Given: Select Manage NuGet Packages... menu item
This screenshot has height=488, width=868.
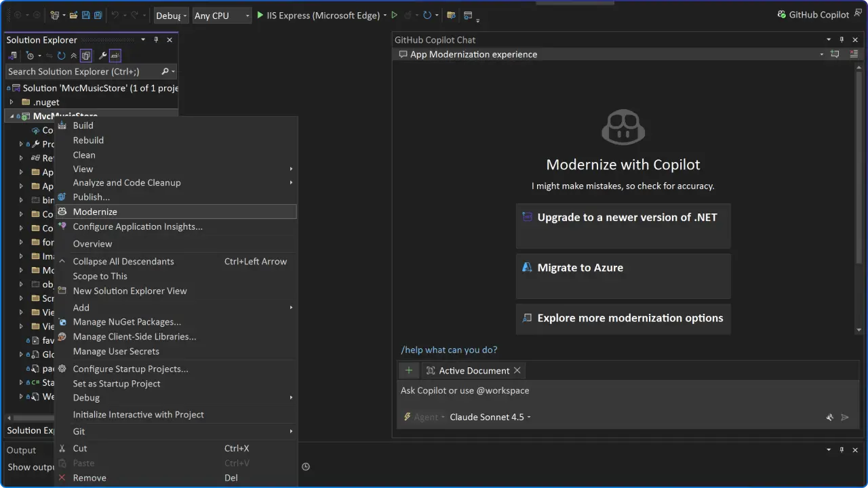Looking at the screenshot, I should pyautogui.click(x=176, y=322).
